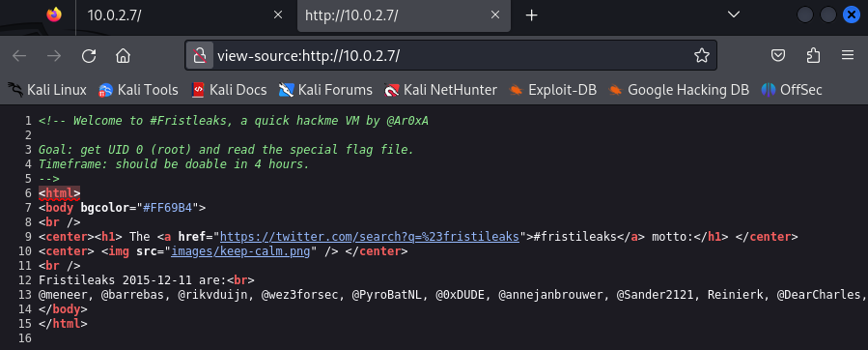Image resolution: width=868 pixels, height=350 pixels.
Task: Open the Pocket save icon
Action: 778,55
